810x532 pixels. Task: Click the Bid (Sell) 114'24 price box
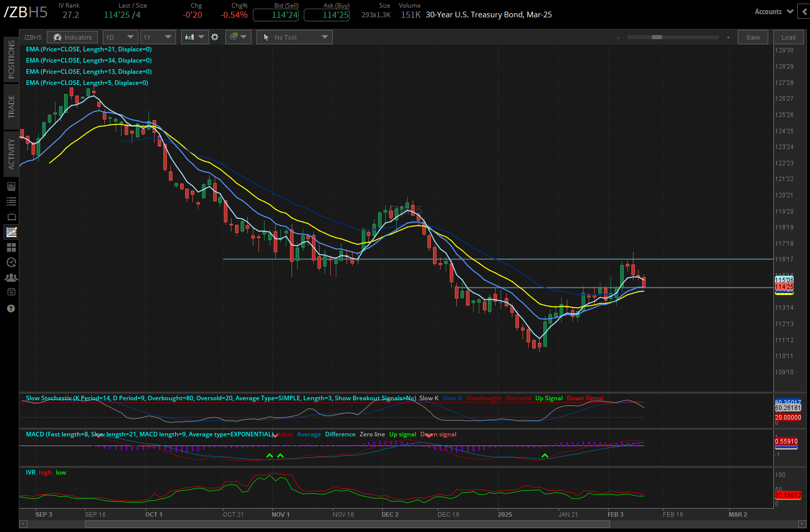click(x=276, y=15)
